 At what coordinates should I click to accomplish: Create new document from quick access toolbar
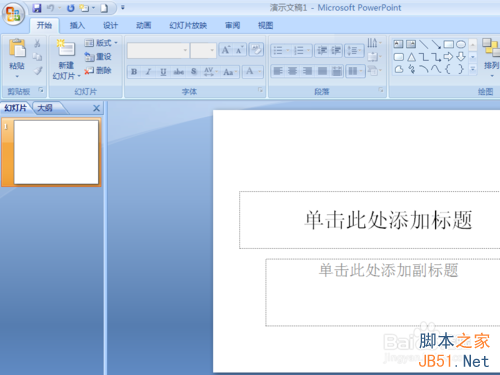point(104,8)
